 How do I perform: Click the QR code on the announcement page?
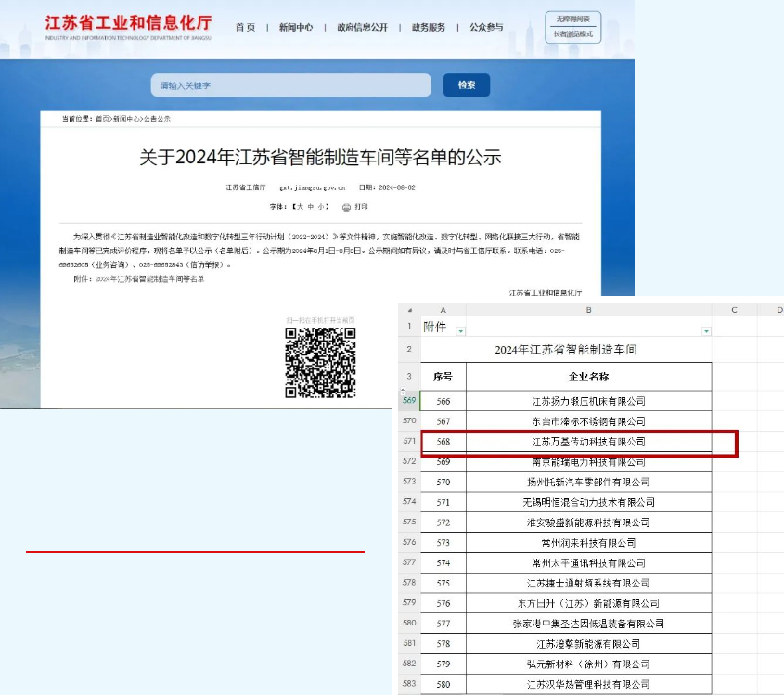320,363
